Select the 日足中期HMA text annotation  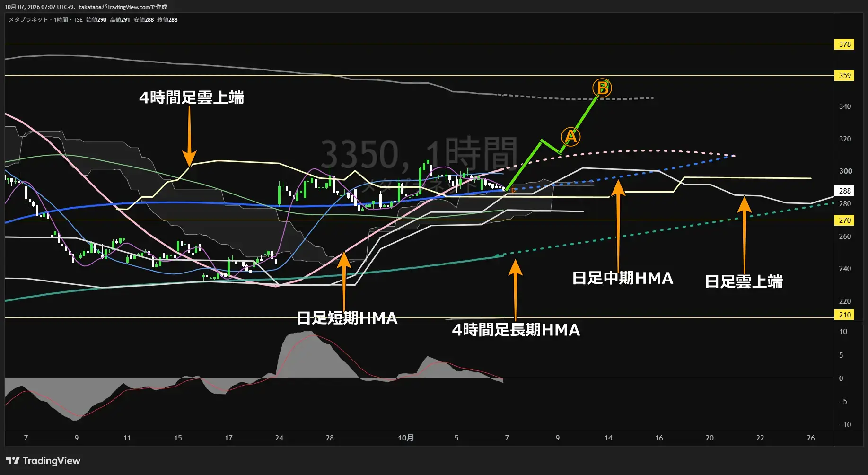point(623,278)
